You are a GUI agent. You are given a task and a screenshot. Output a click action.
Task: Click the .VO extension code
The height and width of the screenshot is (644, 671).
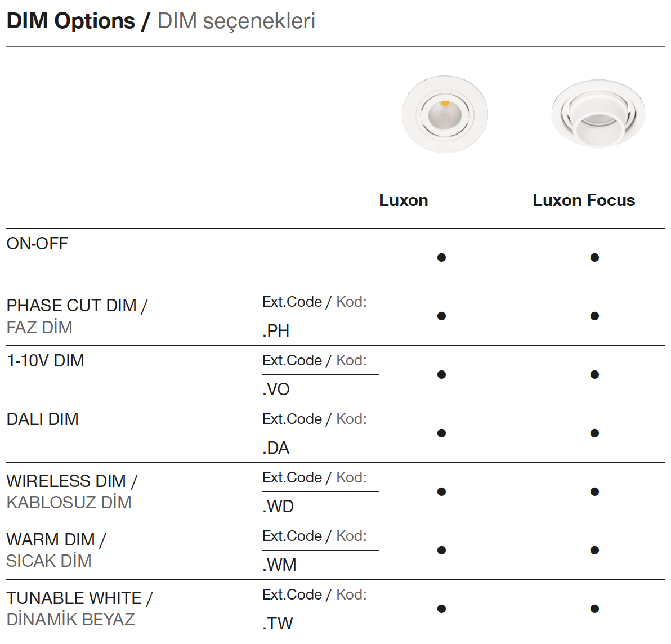[x=276, y=390]
